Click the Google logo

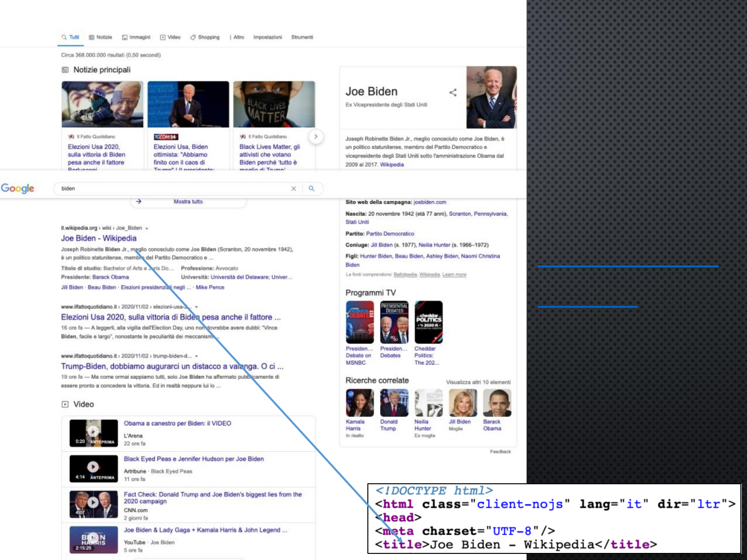[17, 188]
